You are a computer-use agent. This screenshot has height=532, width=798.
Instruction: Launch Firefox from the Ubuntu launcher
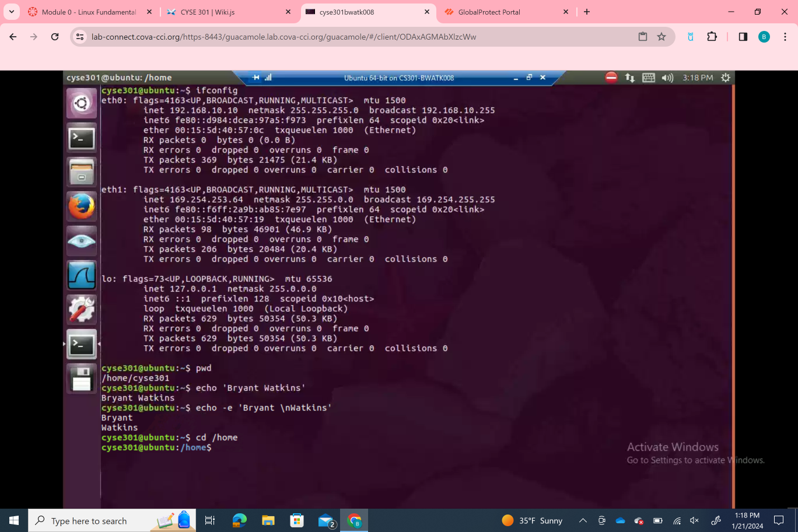(82, 206)
